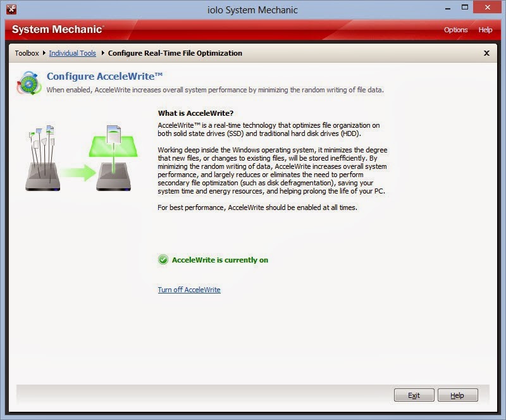Image resolution: width=506 pixels, height=420 pixels.
Task: Click the 'What is AcceleWrite?' heading
Action: pyautogui.click(x=195, y=113)
